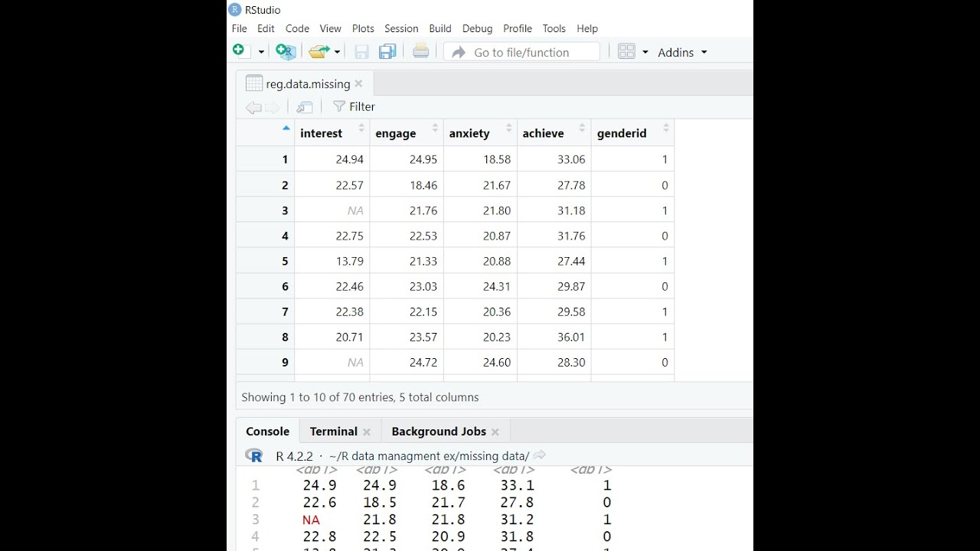Select the Background Jobs tab
This screenshot has width=980, height=551.
coord(439,432)
